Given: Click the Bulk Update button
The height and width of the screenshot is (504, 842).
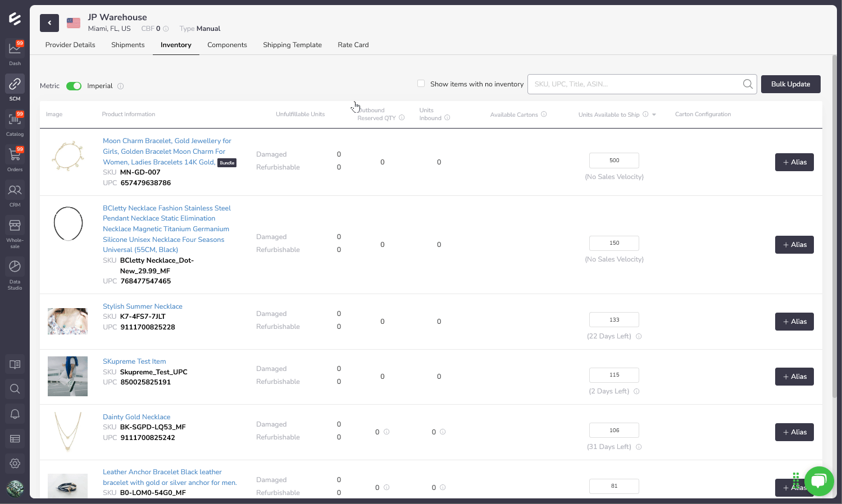Looking at the screenshot, I should [790, 84].
